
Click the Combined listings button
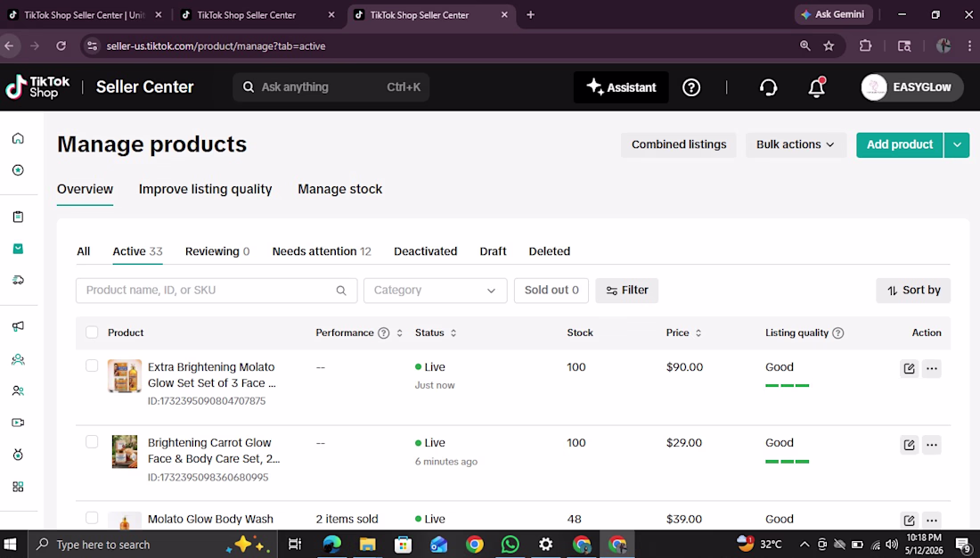679,144
